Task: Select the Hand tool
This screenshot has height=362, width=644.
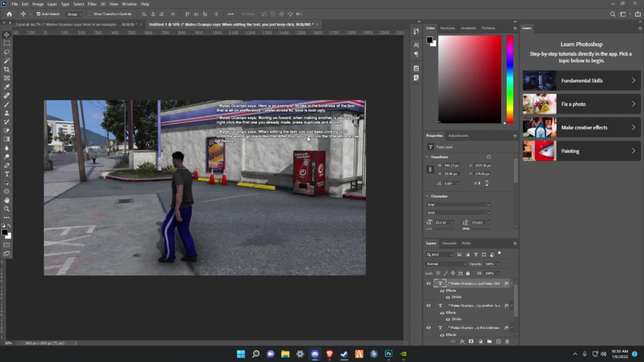Action: (x=7, y=200)
